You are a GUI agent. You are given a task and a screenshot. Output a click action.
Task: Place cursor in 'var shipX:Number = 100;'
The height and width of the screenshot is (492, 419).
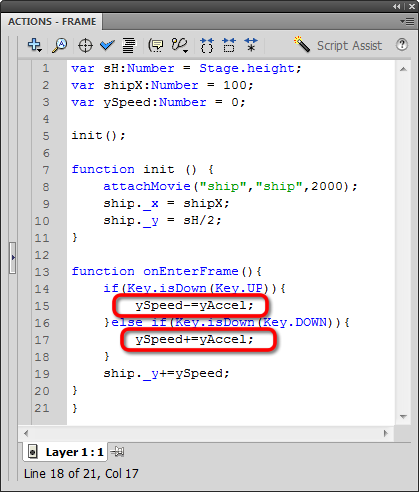coord(162,85)
